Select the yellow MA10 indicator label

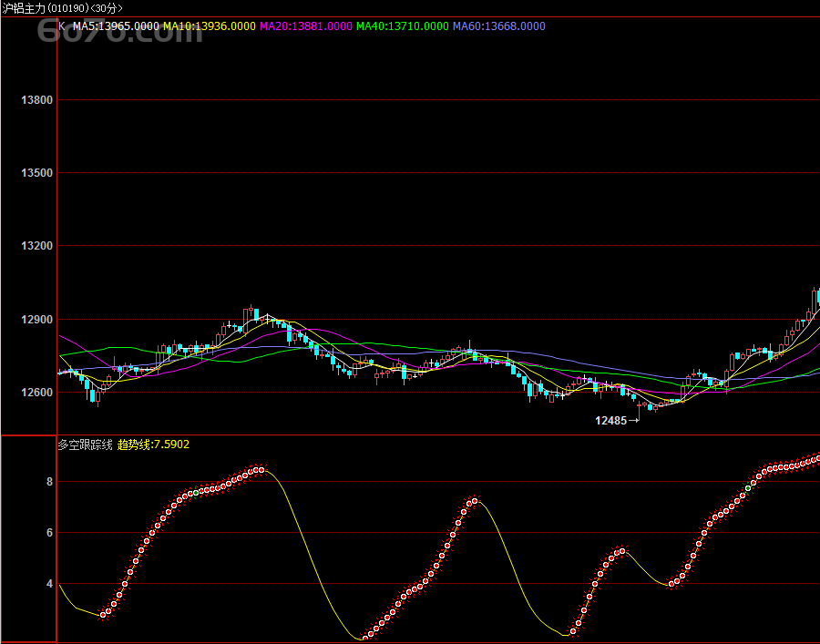pyautogui.click(x=210, y=26)
